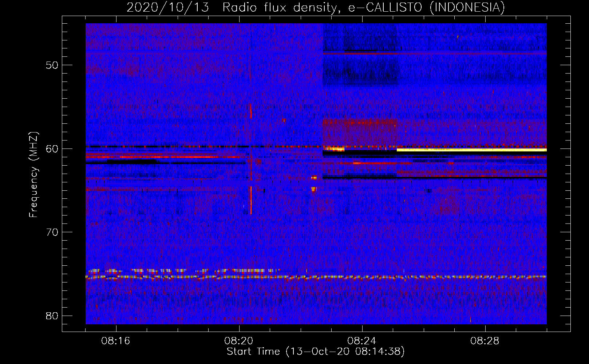The height and width of the screenshot is (364, 589).
Task: Click the 'Frequency (MHZ)' axis label
Action: coord(33,175)
